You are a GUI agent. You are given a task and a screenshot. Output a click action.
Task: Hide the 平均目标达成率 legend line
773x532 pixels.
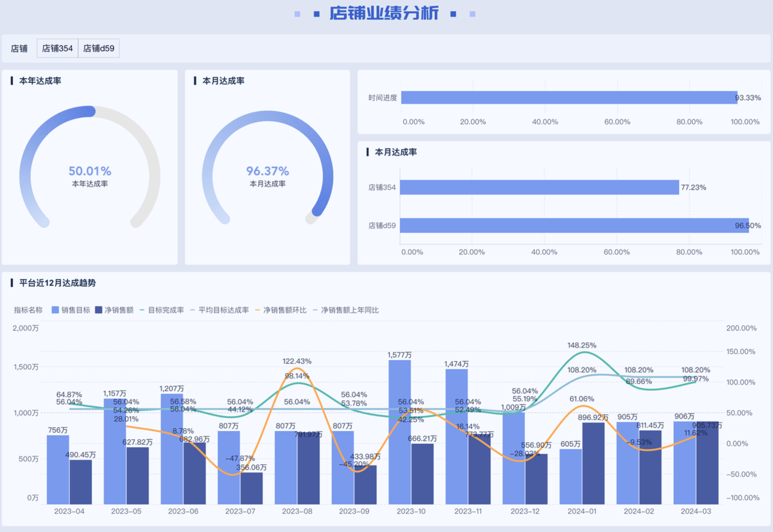coord(218,310)
